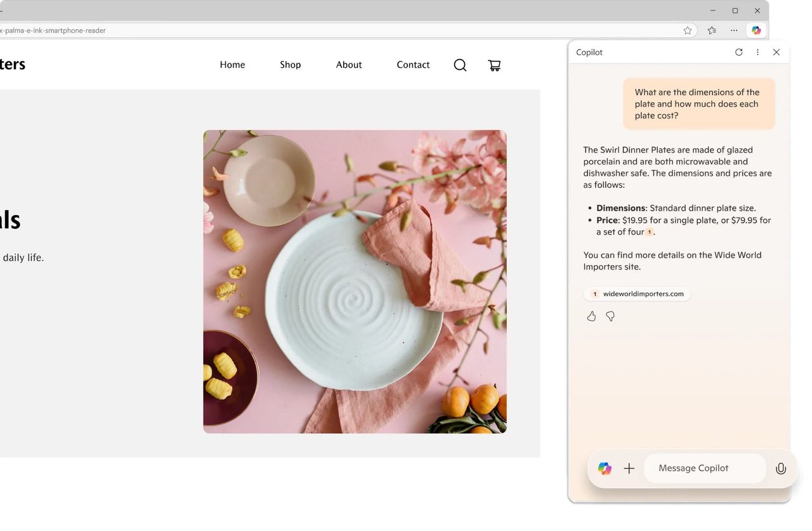
Task: Give thumbs down to Copilot response
Action: click(610, 316)
